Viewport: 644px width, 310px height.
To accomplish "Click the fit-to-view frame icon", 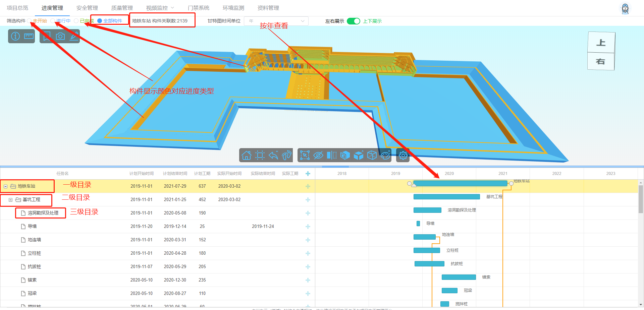I will click(x=260, y=155).
